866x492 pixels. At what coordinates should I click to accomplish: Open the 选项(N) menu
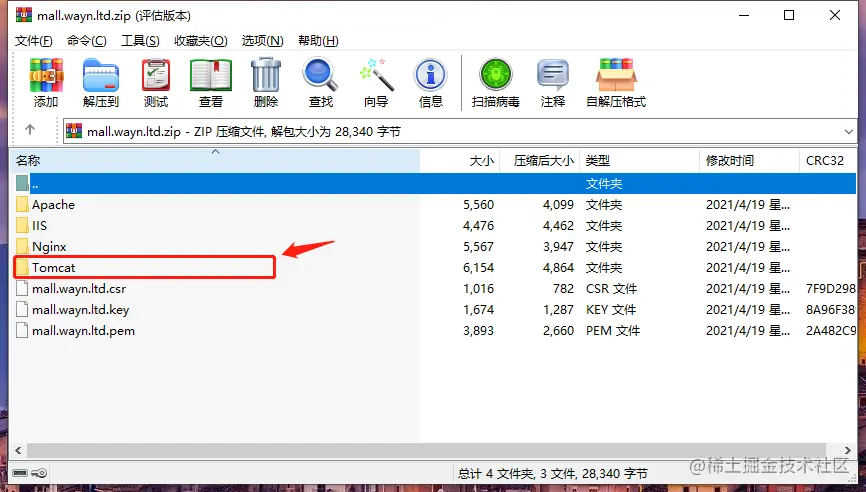click(x=262, y=41)
